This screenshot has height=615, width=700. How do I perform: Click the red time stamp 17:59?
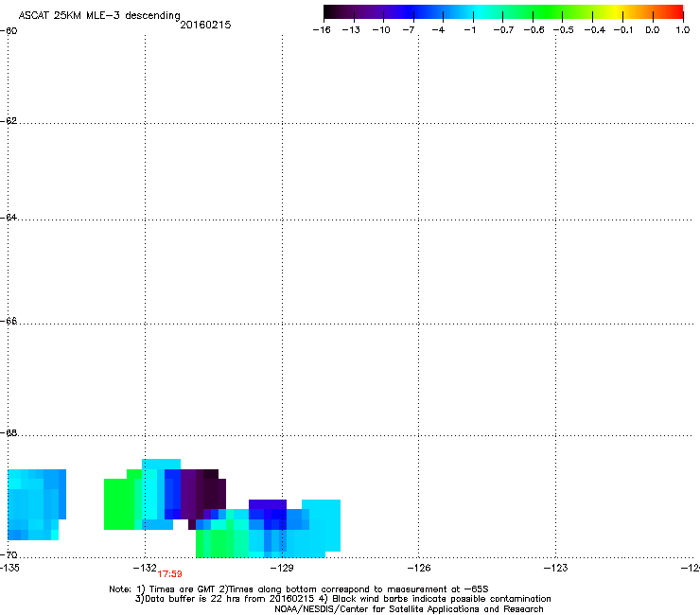pyautogui.click(x=169, y=574)
